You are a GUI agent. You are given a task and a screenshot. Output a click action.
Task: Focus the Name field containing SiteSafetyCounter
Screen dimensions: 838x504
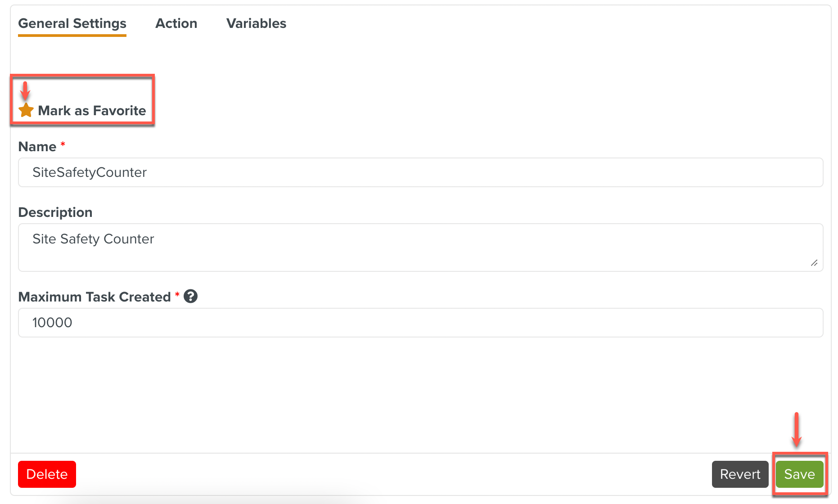point(420,172)
